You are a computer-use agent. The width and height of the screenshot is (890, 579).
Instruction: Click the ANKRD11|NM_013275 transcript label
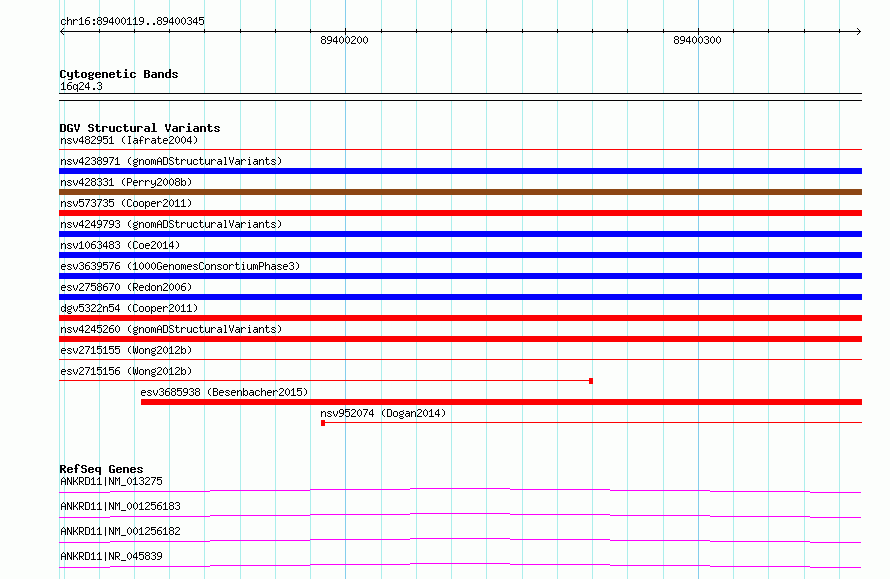pos(111,481)
